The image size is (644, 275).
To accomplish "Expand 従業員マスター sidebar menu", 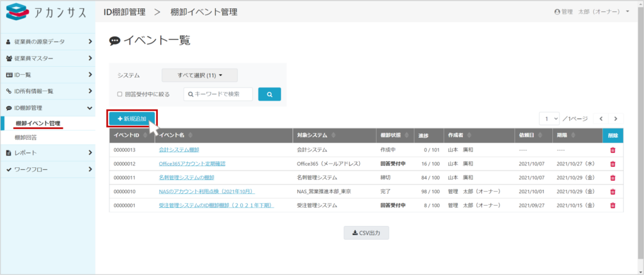I will 48,59.
